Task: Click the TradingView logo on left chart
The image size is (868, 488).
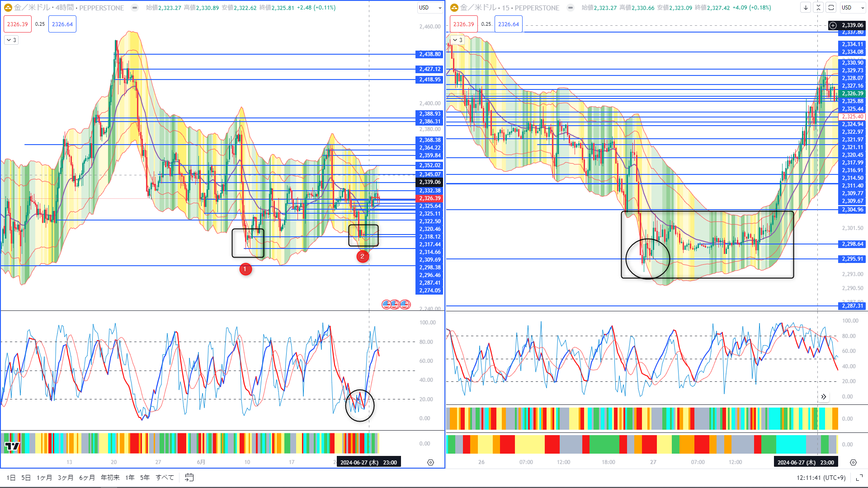Action: point(12,446)
